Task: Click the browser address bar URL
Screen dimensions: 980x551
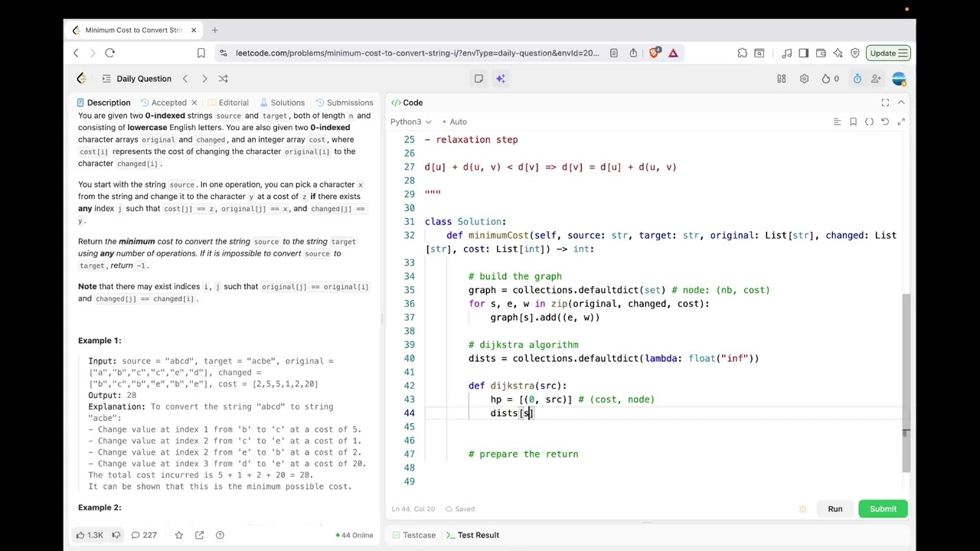Action: 417,53
